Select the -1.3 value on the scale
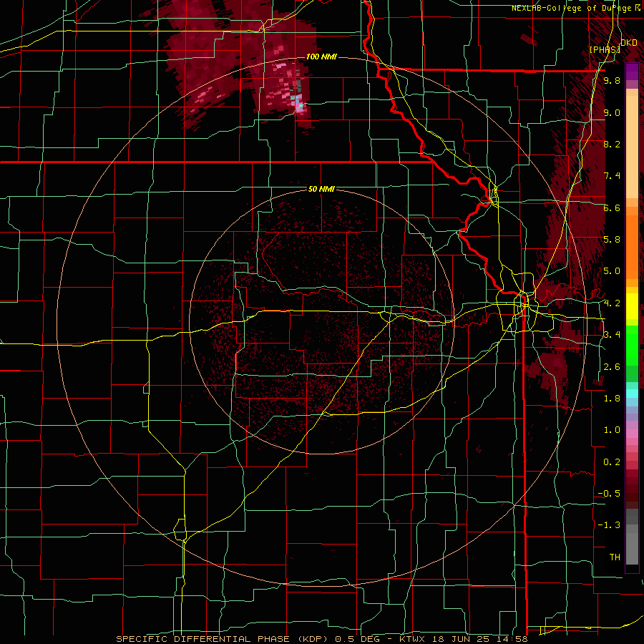The height and width of the screenshot is (644, 644). pos(609,525)
